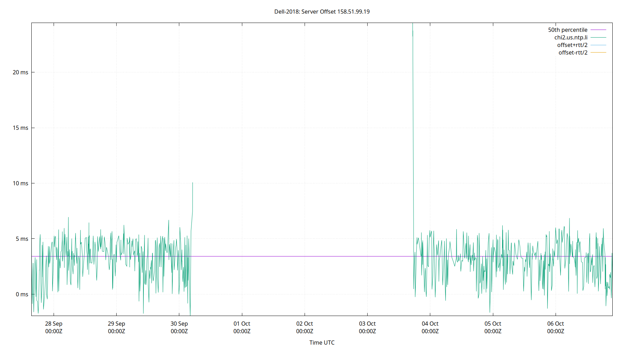The width and height of the screenshot is (644, 348).
Task: Click the chart title 'Dell-2018: Server Offset 158.51.99.19'
Action: pos(322,11)
